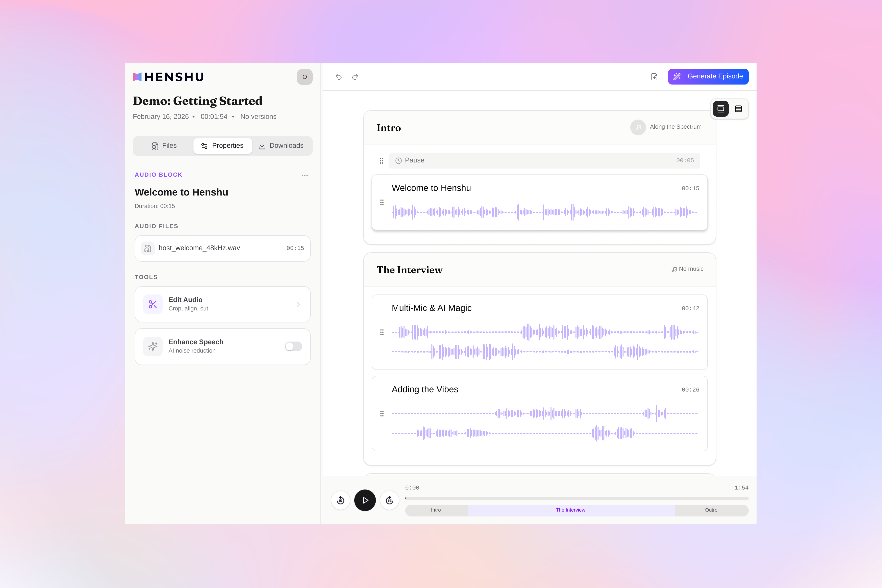Skip back 15 seconds

[341, 500]
